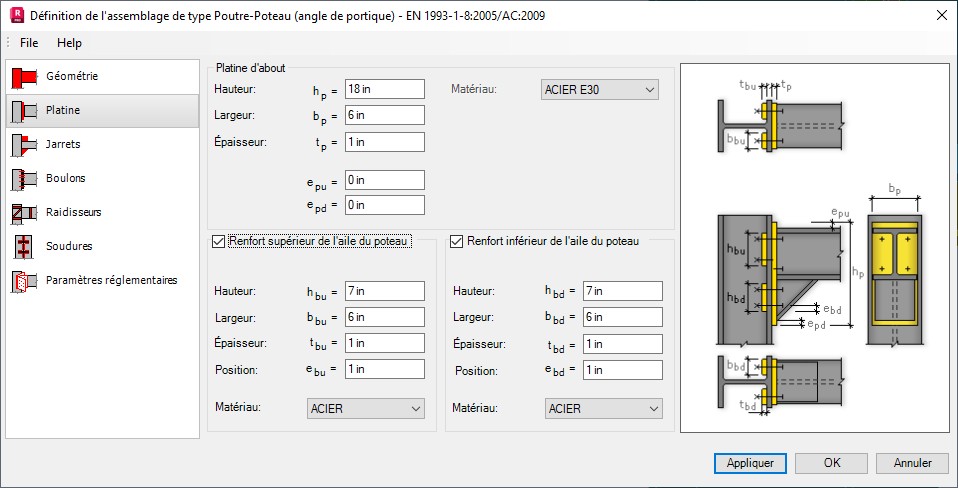Click the plate Hauteur hp input field

tap(384, 89)
